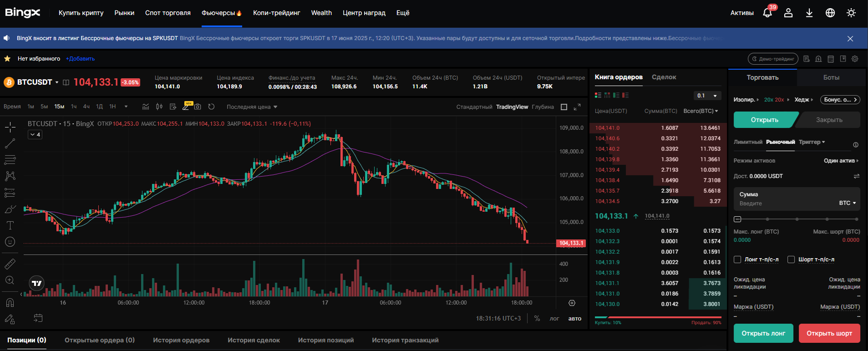Toggle the magnet mode icon
The width and height of the screenshot is (868, 351).
tap(10, 302)
